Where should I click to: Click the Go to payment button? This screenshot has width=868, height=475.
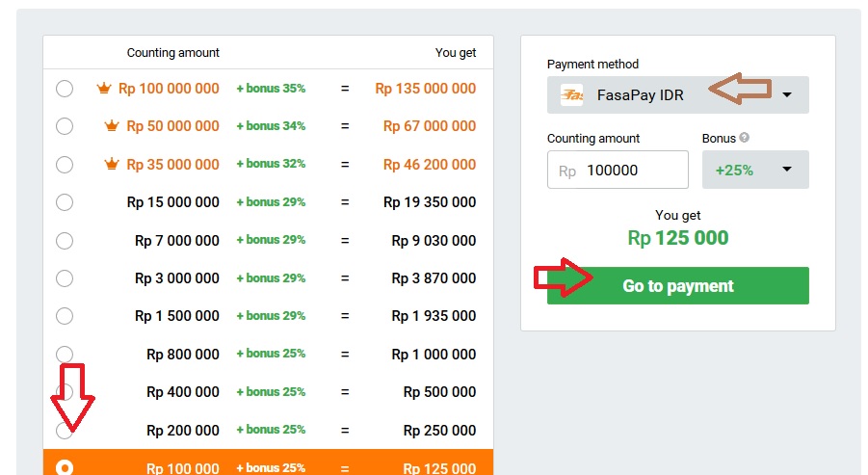(678, 286)
